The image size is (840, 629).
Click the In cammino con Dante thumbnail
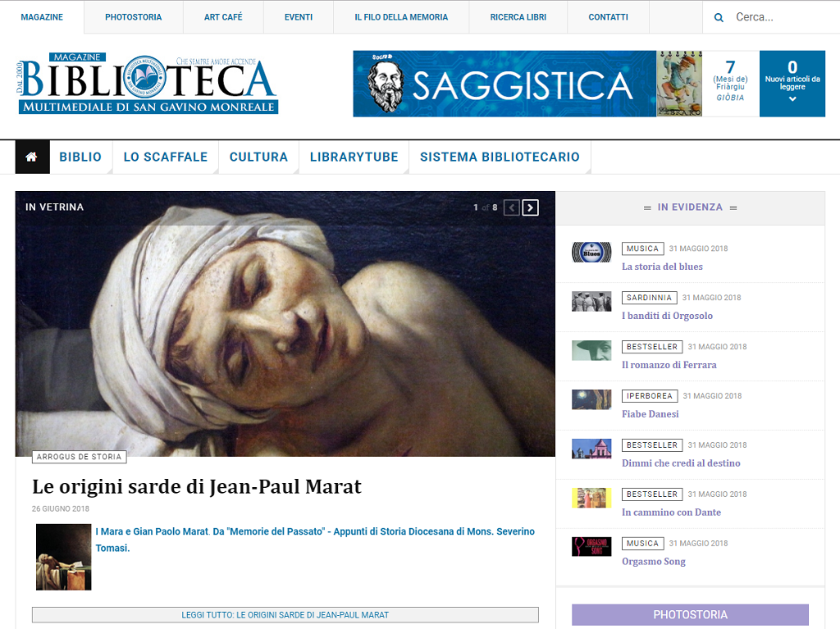pos(591,499)
